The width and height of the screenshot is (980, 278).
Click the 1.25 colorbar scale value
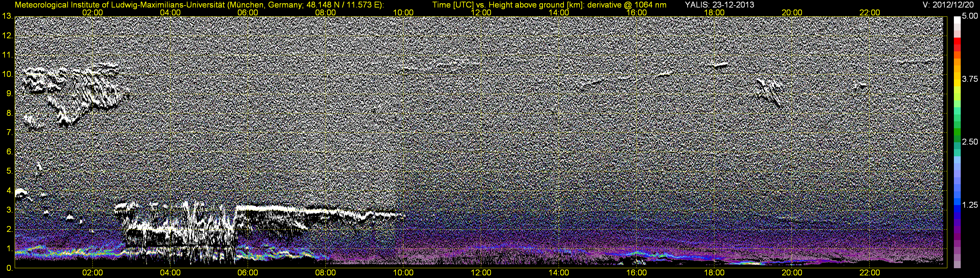pyautogui.click(x=970, y=205)
